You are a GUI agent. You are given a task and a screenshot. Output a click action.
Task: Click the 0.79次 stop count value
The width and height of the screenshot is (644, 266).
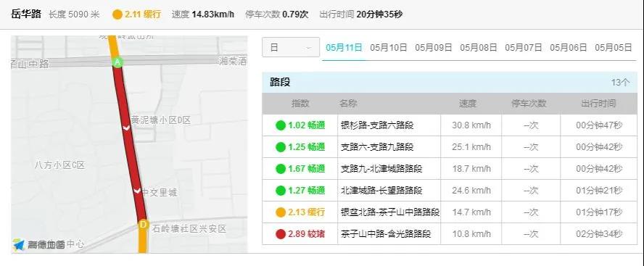coord(295,14)
